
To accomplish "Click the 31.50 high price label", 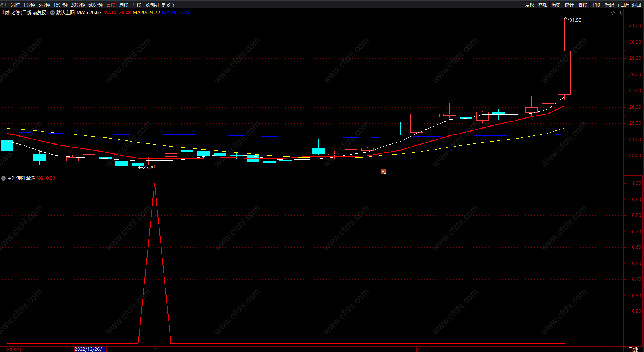I will [x=575, y=20].
